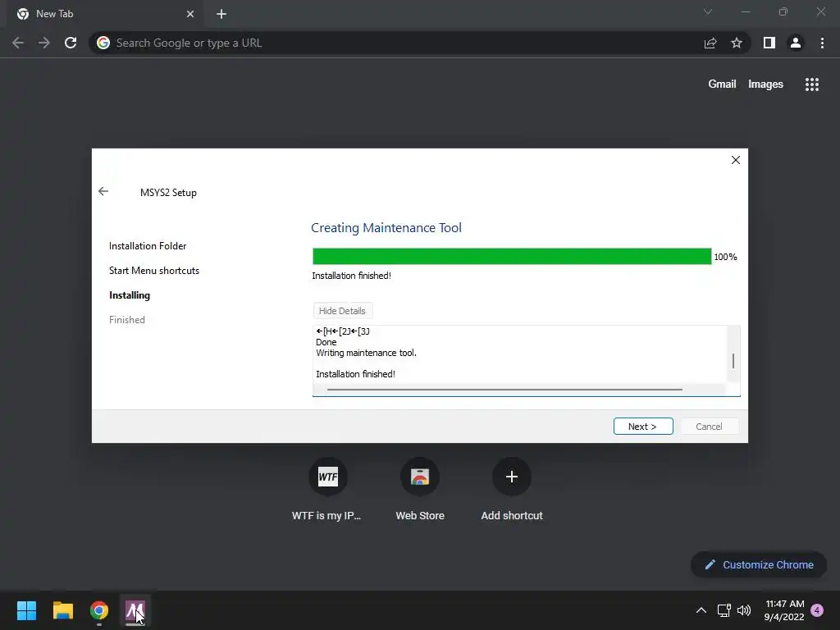Open Chrome tab search dropdown arrow

coord(708,11)
